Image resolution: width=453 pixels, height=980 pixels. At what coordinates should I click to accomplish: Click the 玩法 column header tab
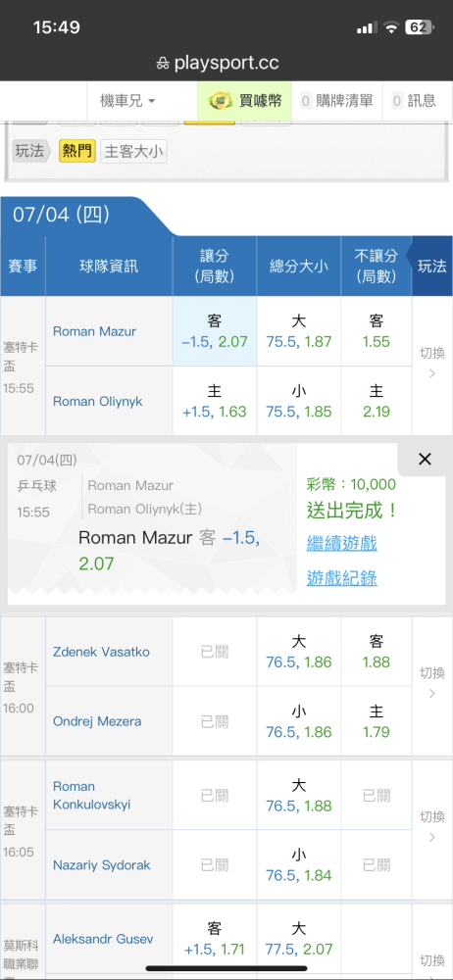tap(431, 266)
